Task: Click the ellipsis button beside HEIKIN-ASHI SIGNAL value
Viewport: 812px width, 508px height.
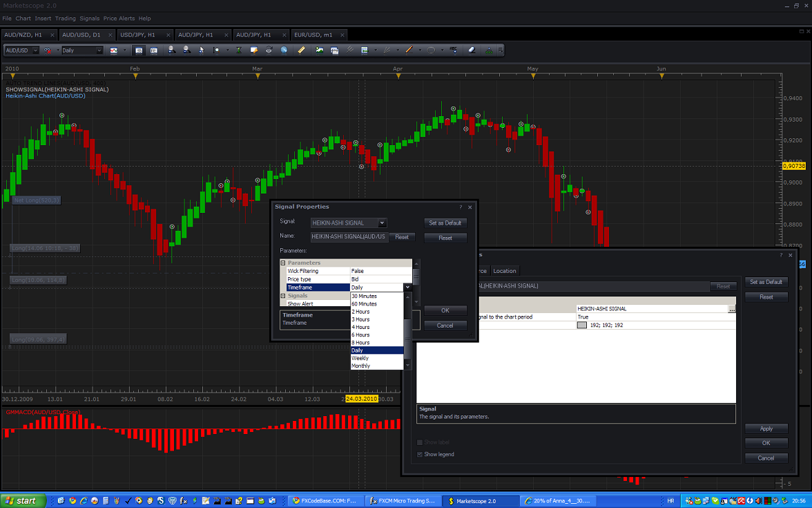Action: [x=731, y=308]
